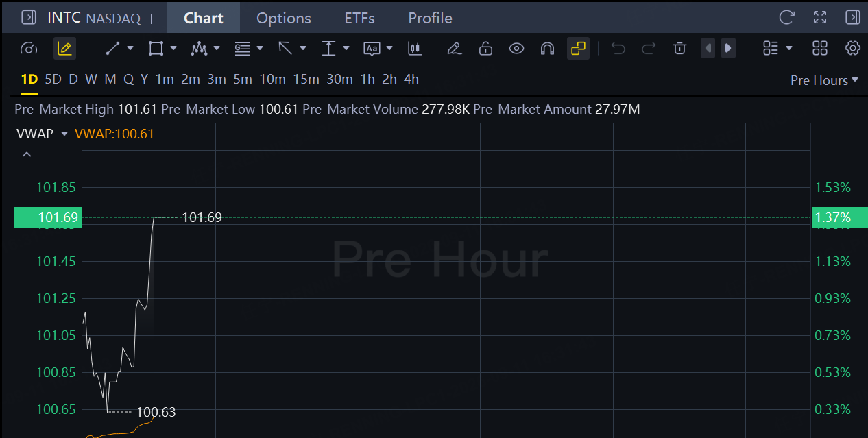
Task: Select the trend line drawing tool
Action: (113, 49)
